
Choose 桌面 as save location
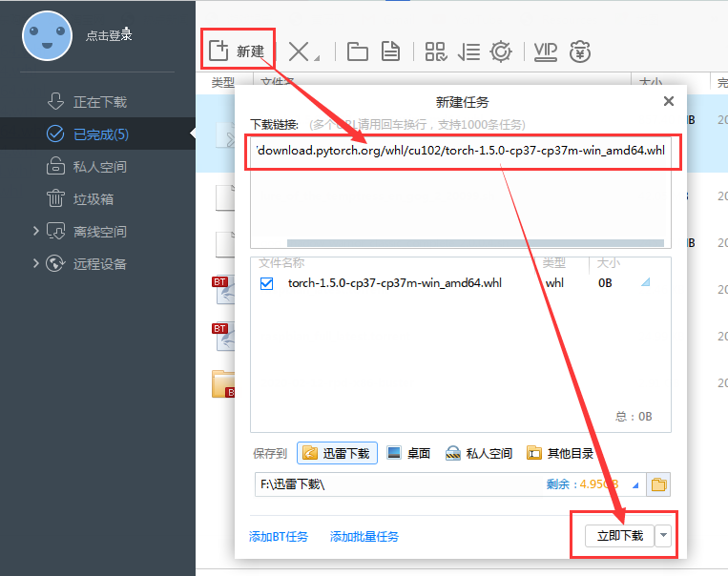(x=408, y=453)
